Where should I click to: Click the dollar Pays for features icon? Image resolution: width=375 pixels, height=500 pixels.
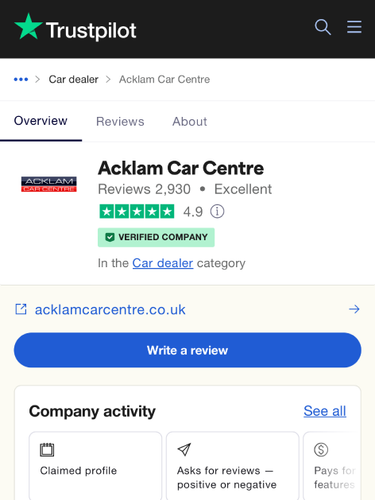coord(321,450)
